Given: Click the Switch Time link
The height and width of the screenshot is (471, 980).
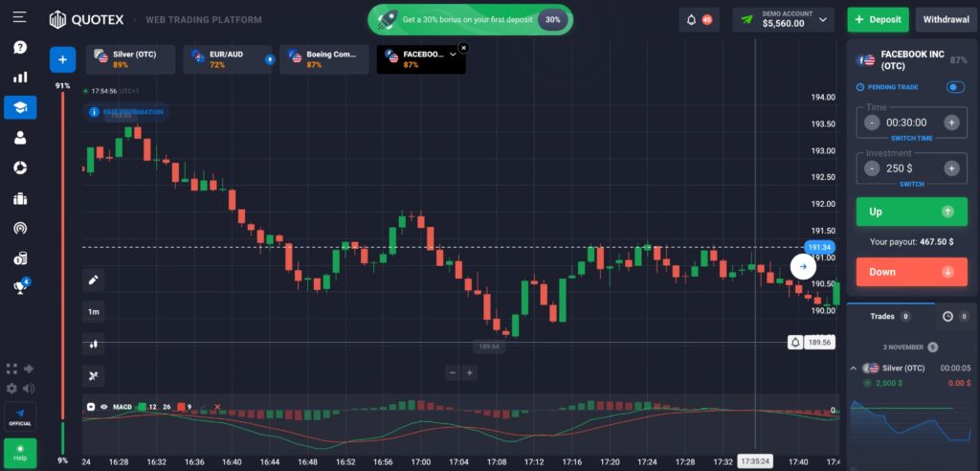Looking at the screenshot, I should coord(912,138).
